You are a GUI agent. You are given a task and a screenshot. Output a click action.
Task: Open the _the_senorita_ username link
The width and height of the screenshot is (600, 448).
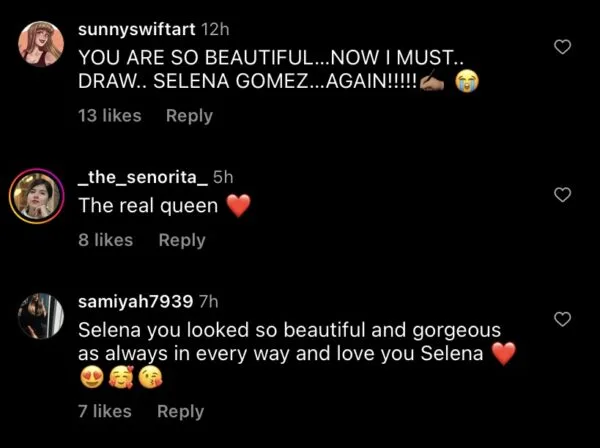142,177
